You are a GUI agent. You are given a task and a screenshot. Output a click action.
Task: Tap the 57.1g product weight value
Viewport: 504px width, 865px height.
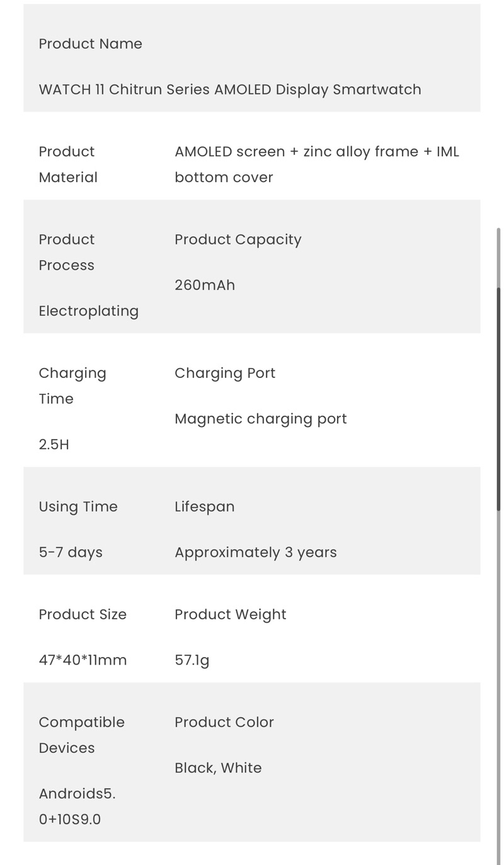pos(192,660)
